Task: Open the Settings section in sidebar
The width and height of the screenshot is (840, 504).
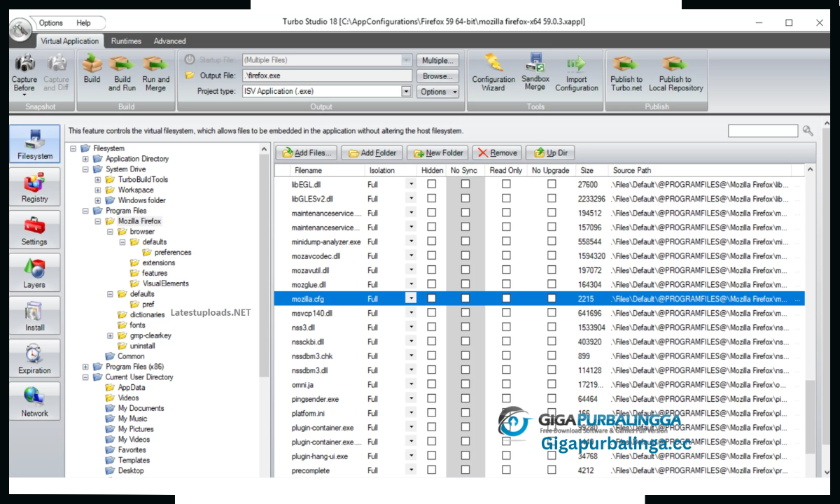Action: coord(35,230)
